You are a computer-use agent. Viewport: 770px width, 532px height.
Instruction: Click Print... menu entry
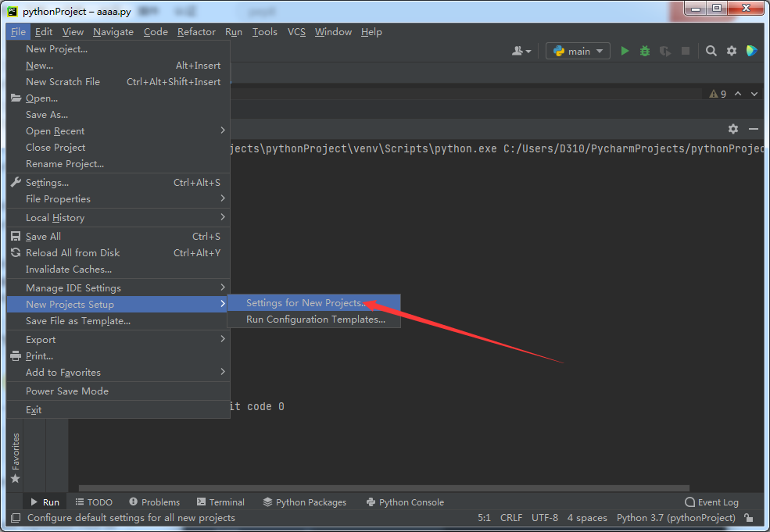coord(118,355)
